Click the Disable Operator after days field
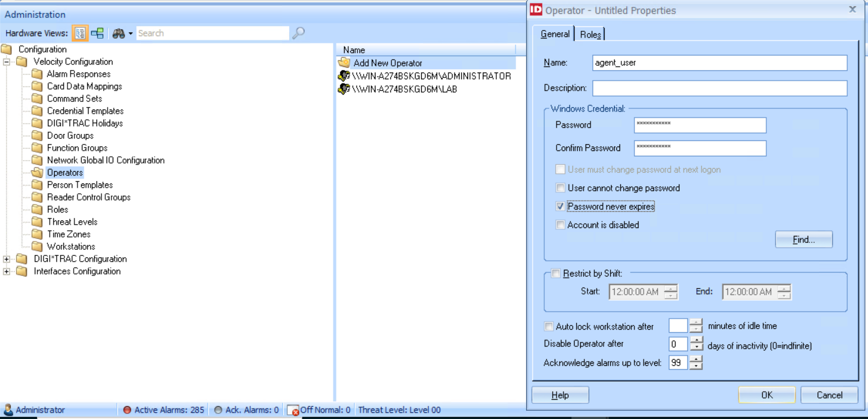This screenshot has width=868, height=419. pyautogui.click(x=679, y=344)
